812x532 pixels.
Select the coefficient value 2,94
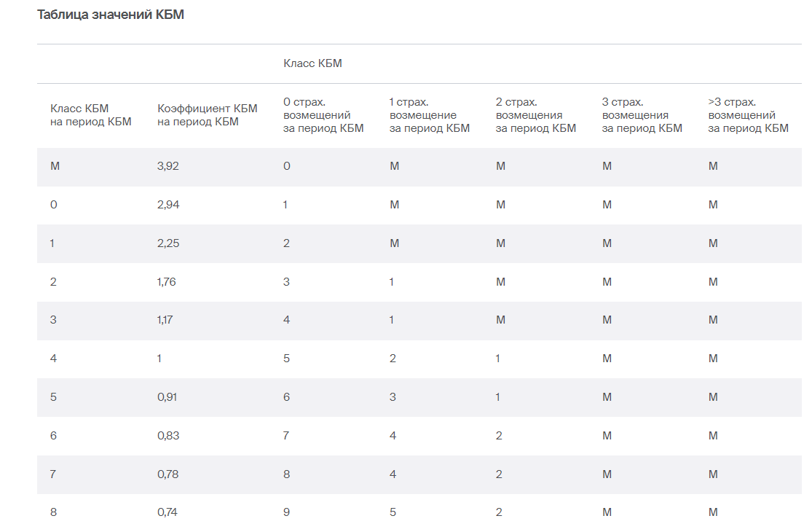click(x=168, y=205)
